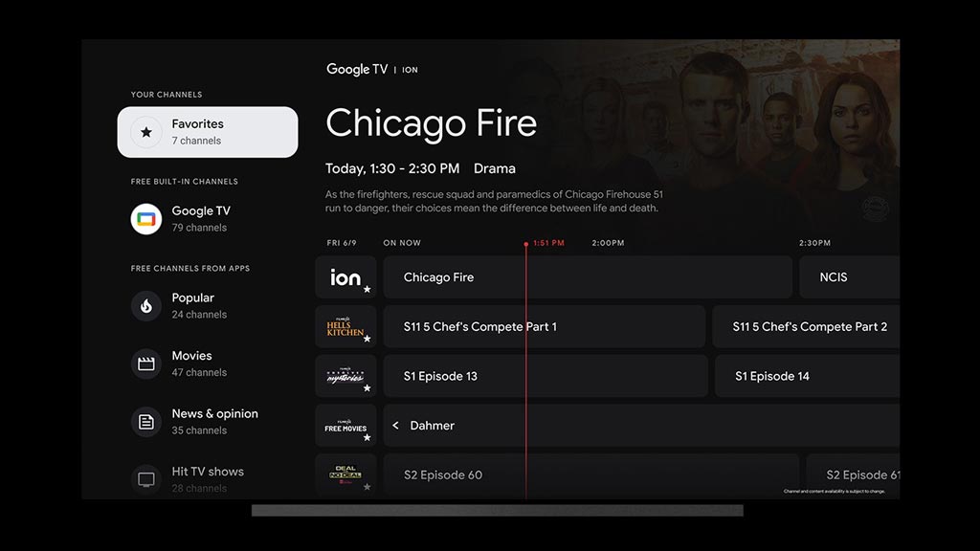
Task: Toggle favorite star on Deal or No Deal
Action: click(367, 487)
